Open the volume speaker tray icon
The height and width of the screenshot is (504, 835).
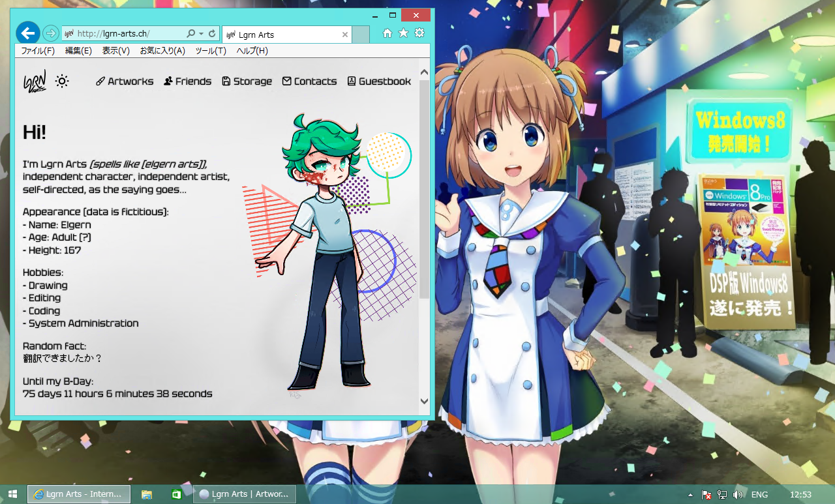738,495
